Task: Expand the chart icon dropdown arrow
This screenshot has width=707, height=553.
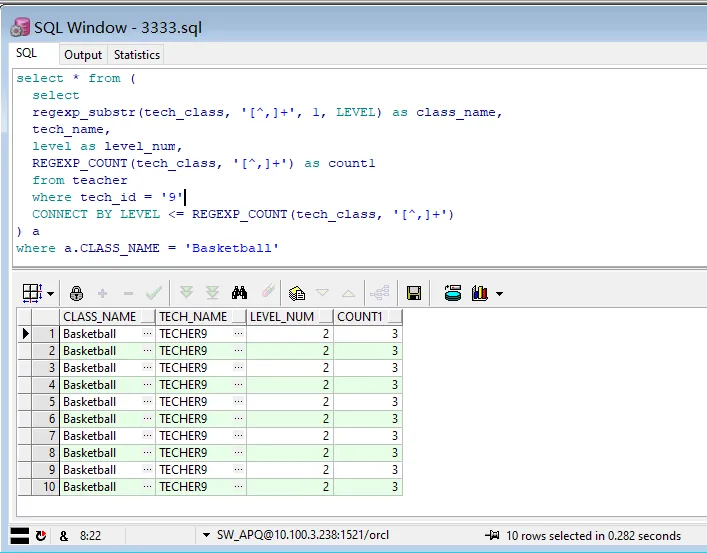Action: click(499, 294)
